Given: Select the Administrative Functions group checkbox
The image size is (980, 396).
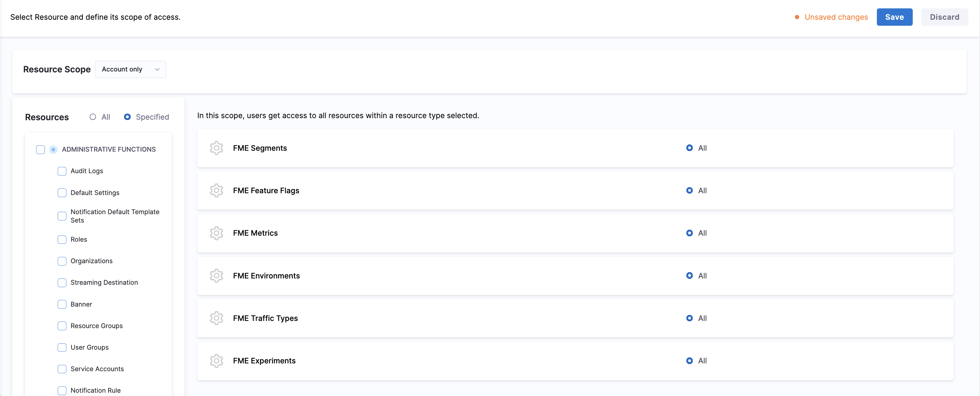Looking at the screenshot, I should pyautogui.click(x=40, y=149).
